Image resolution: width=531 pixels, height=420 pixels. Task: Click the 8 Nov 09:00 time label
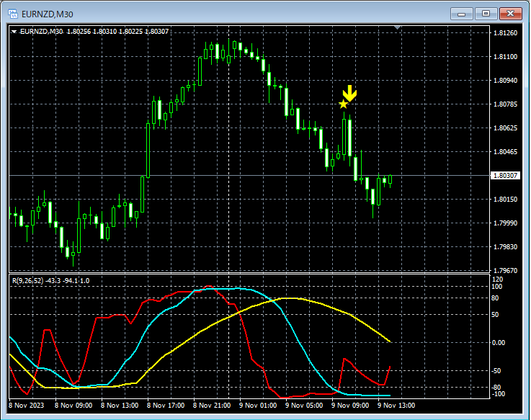[73, 406]
